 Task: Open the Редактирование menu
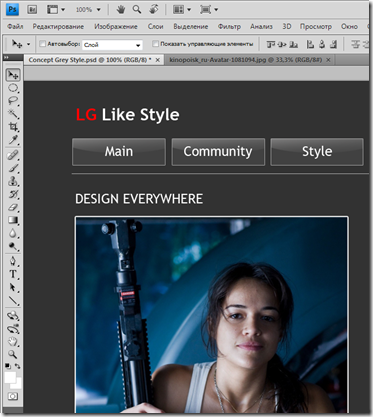point(58,26)
